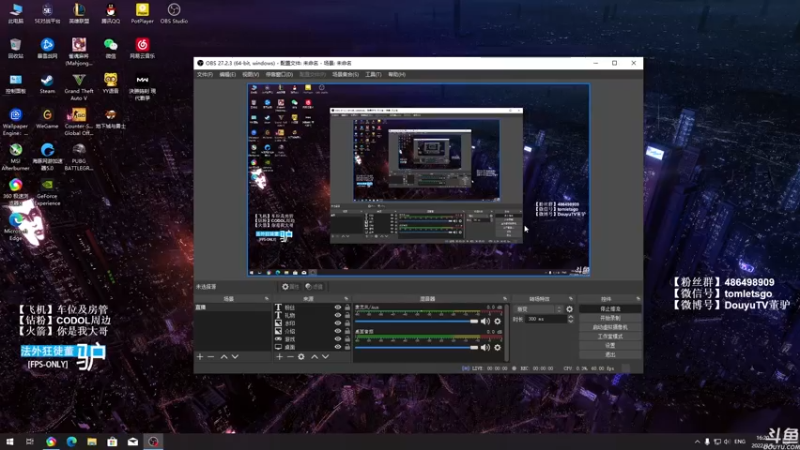
Task: Toggle lock of game capture source
Action: click(x=347, y=339)
